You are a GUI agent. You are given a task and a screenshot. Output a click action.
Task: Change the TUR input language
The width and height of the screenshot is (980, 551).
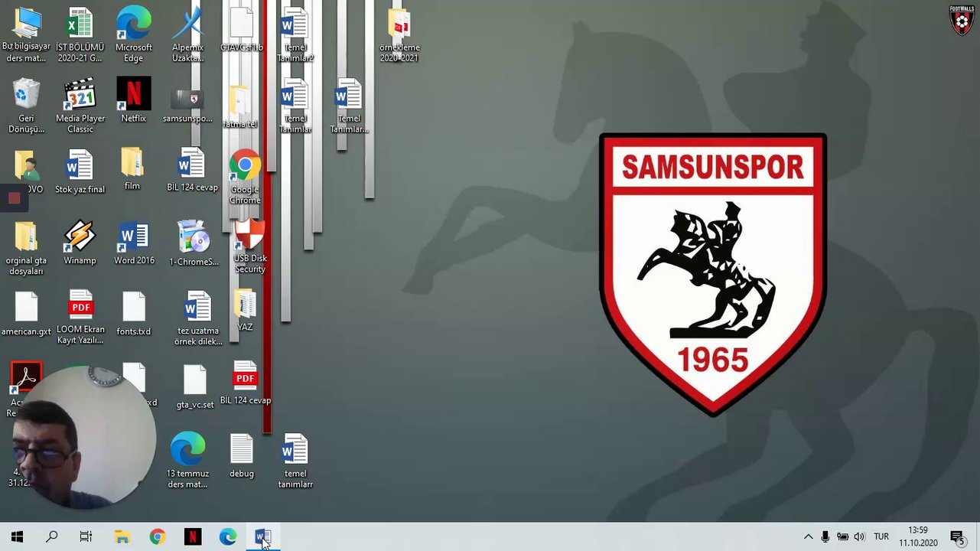pyautogui.click(x=881, y=537)
